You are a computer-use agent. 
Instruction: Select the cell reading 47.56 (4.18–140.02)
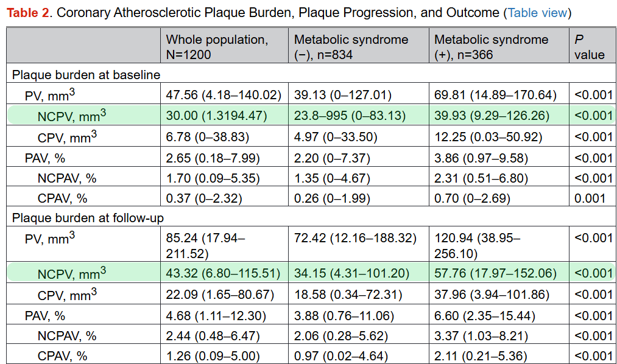[x=224, y=96]
